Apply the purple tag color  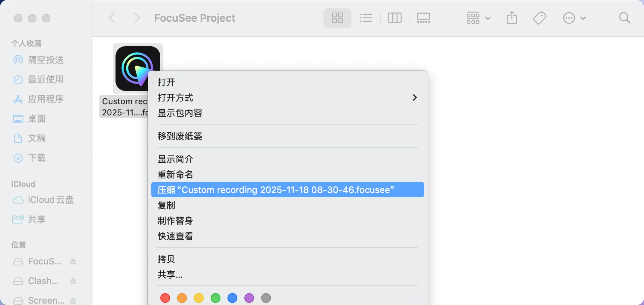click(x=249, y=298)
